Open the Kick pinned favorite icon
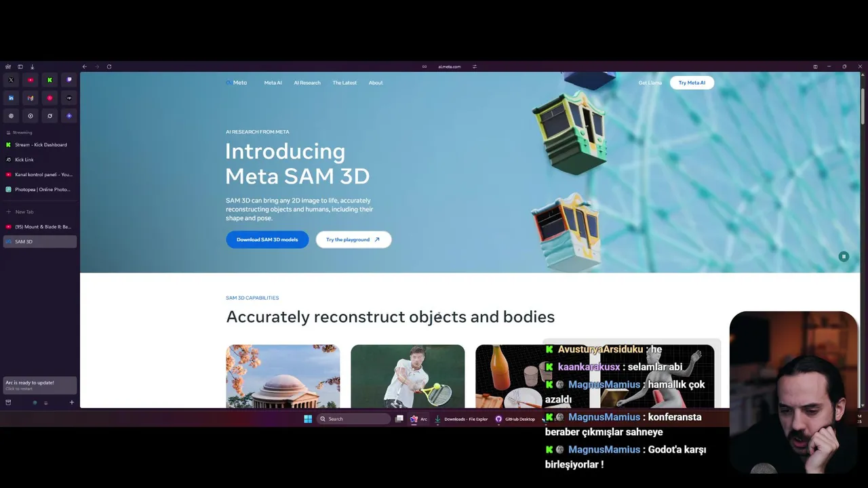 [x=50, y=80]
